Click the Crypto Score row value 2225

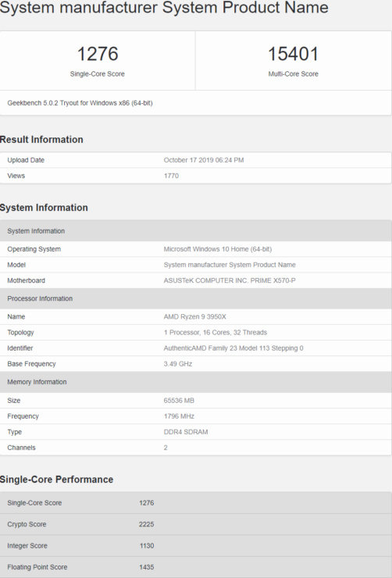tap(146, 524)
